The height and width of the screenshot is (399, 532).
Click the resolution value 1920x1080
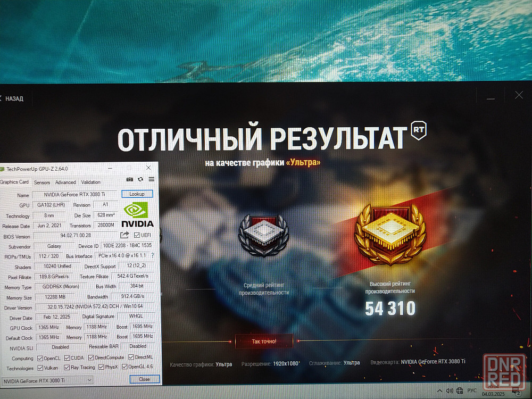287,363
